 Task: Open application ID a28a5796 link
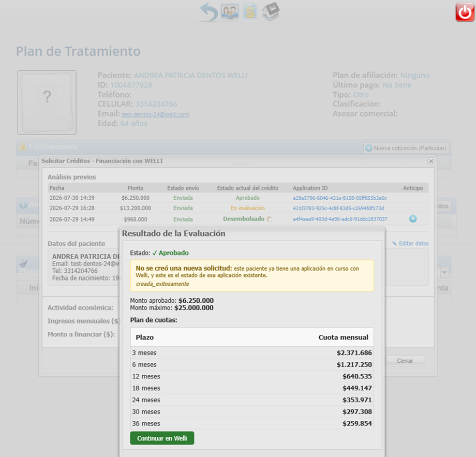340,198
